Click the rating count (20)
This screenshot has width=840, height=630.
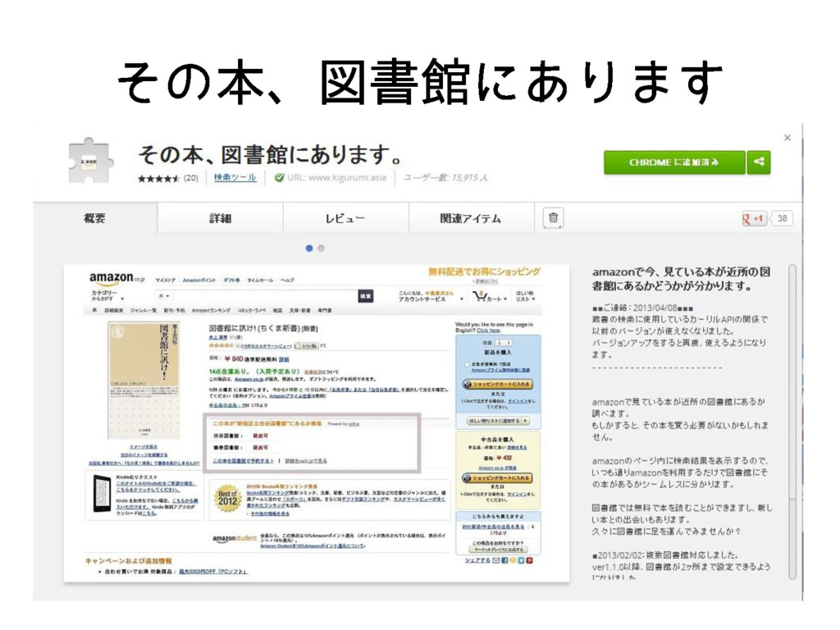click(190, 178)
